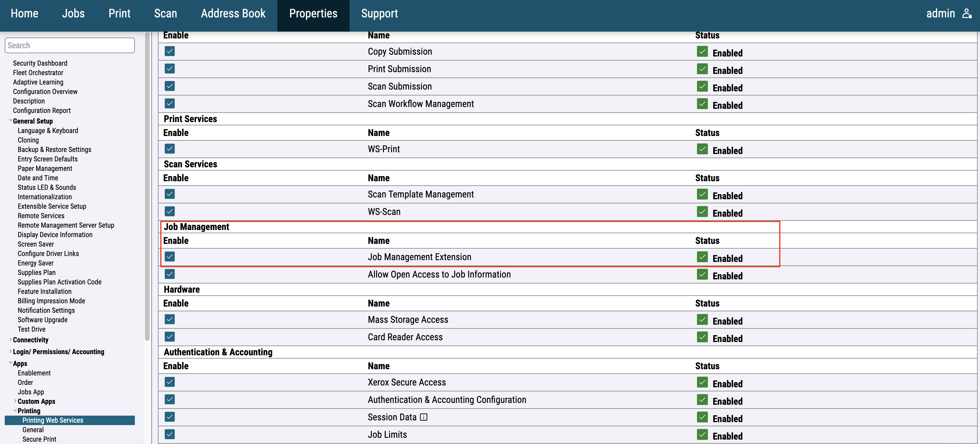Click green status icon for WS-Print
The width and height of the screenshot is (980, 444).
coord(702,149)
